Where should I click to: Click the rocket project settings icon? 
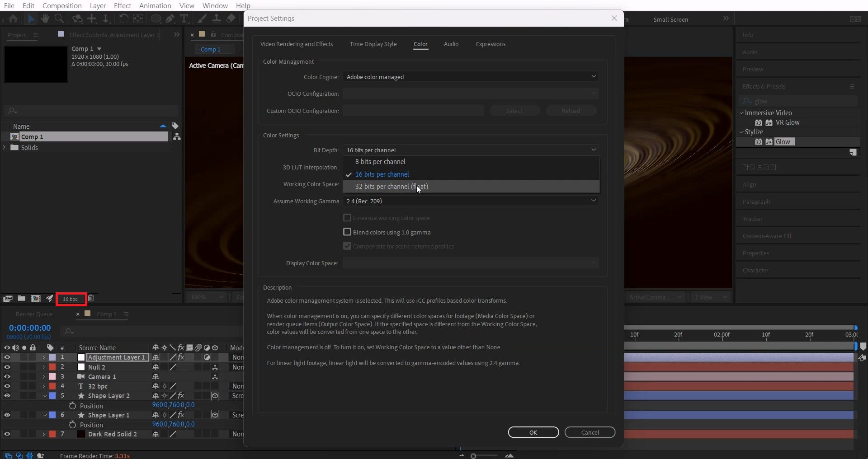coord(49,298)
